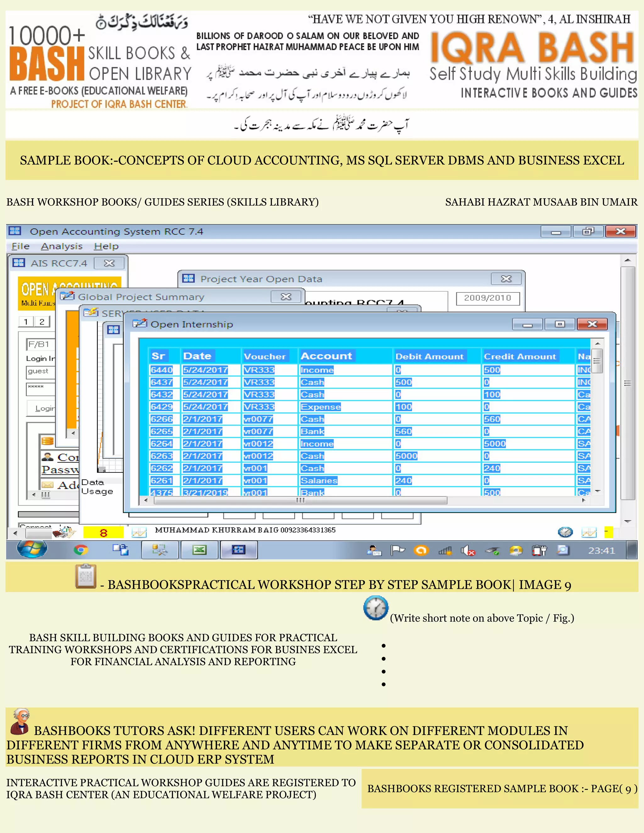Image resolution: width=644 pixels, height=833 pixels.
Task: Open the network signal tray icon
Action: (445, 551)
